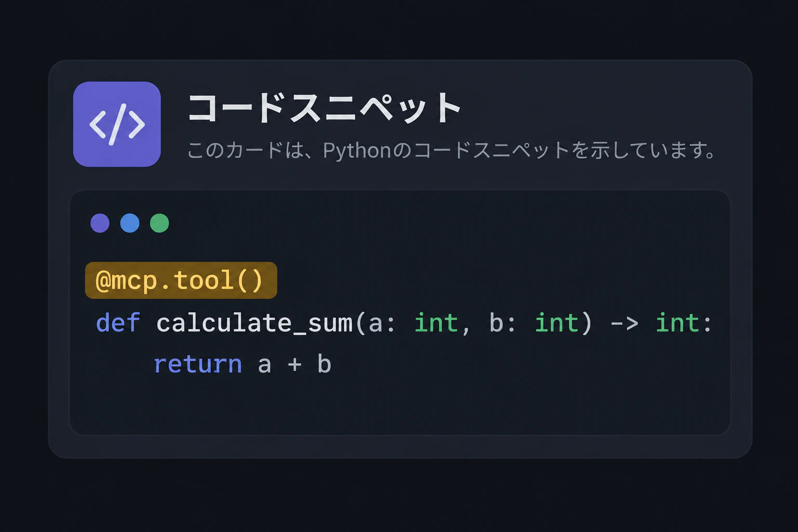Click the subtitle mentioning Pythonのコードスニペット
Screen dimensions: 798x532
click(451, 151)
